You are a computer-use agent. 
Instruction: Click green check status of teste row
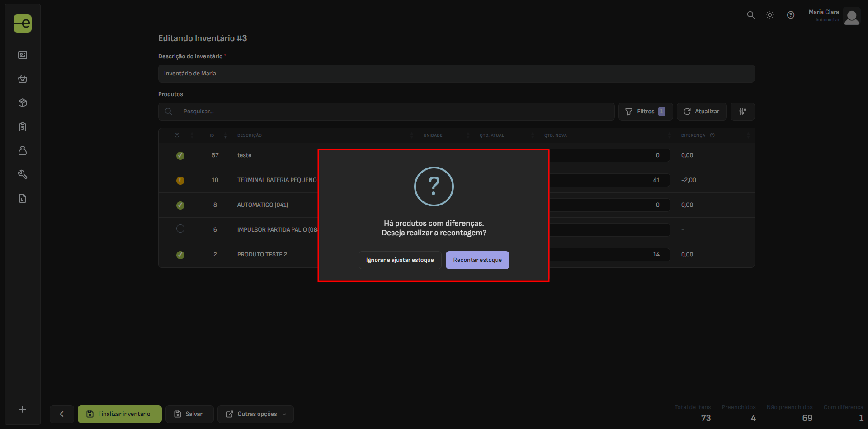click(180, 156)
